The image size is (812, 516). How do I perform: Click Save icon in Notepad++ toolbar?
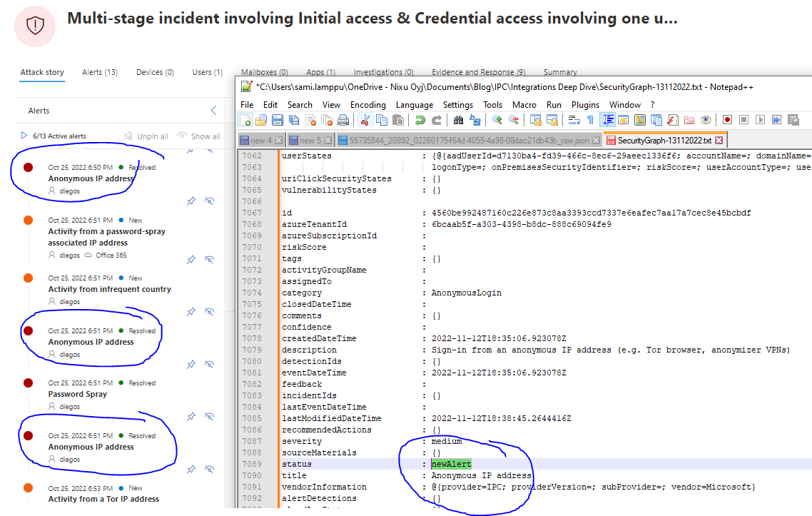(277, 120)
